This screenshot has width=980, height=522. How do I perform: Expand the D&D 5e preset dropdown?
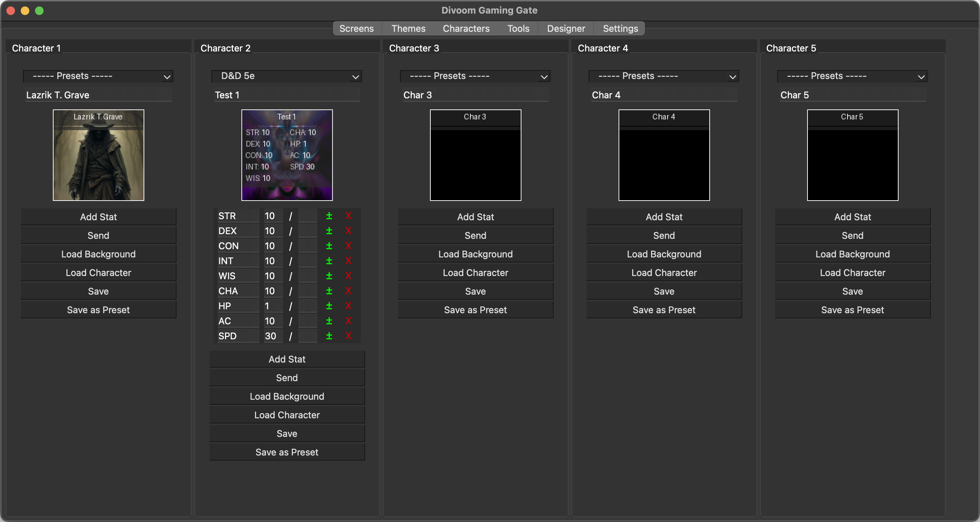tap(286, 76)
